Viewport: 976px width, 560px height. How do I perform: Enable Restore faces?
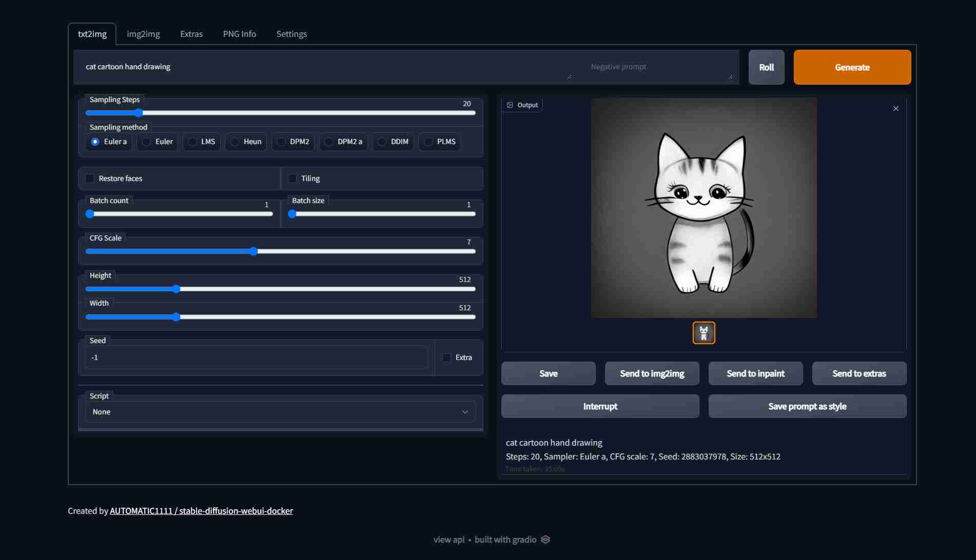coord(90,178)
